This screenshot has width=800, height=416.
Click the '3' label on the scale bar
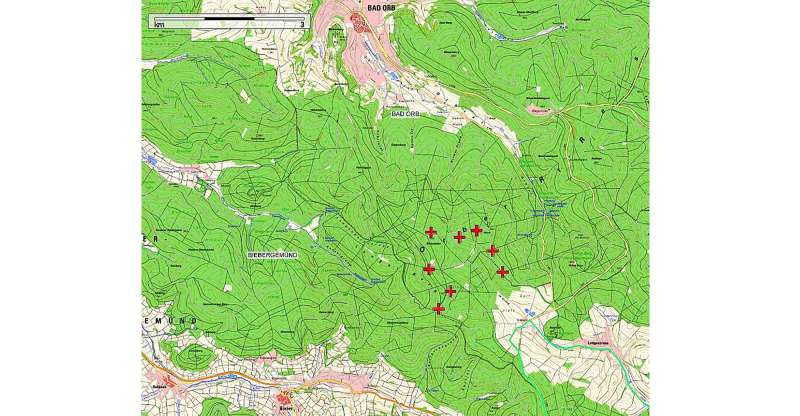300,23
